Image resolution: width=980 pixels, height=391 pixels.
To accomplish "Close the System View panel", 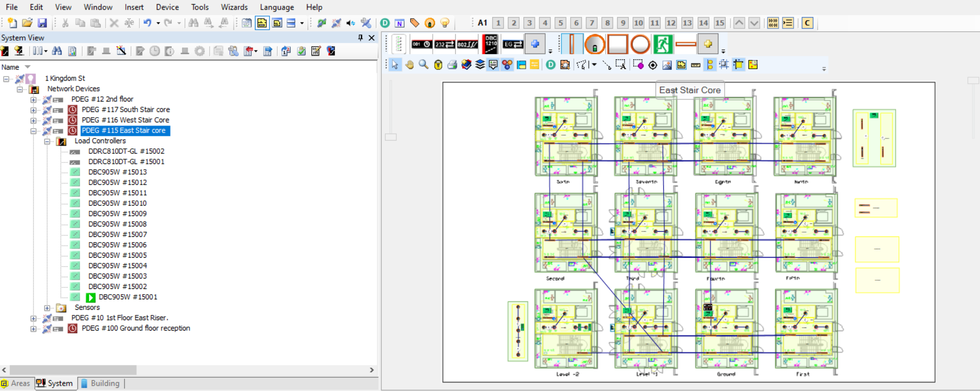I will 371,37.
